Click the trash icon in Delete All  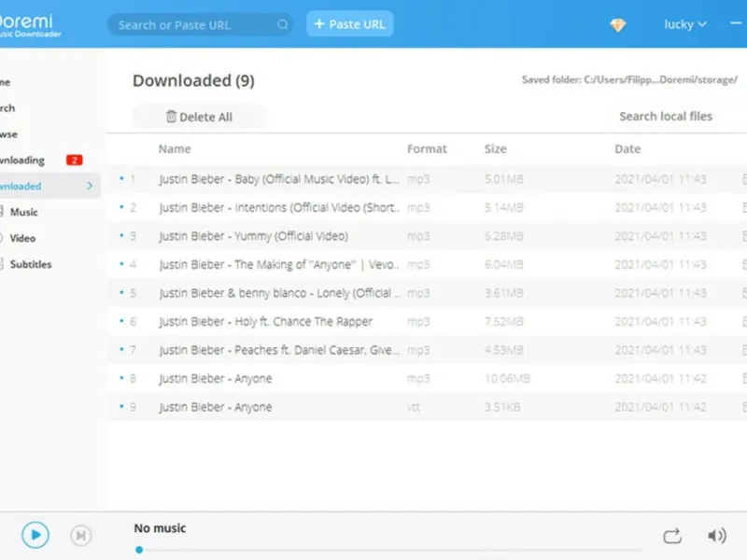(x=171, y=116)
